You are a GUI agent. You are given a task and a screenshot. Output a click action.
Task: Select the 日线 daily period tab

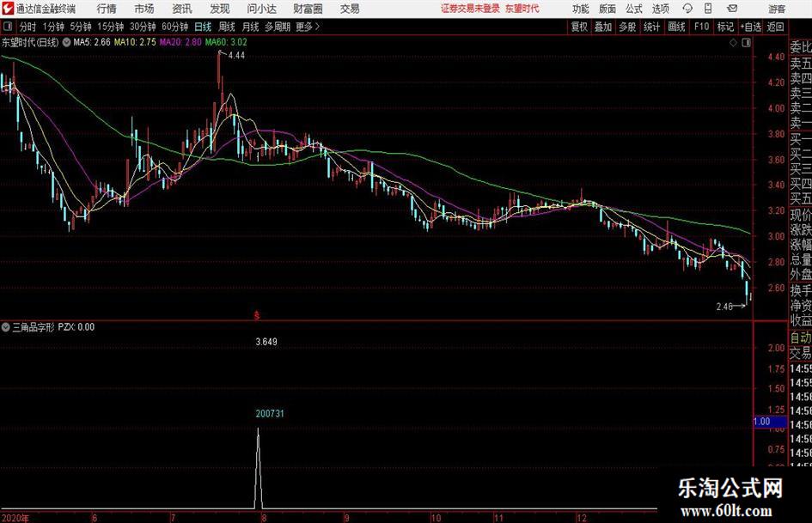[203, 27]
